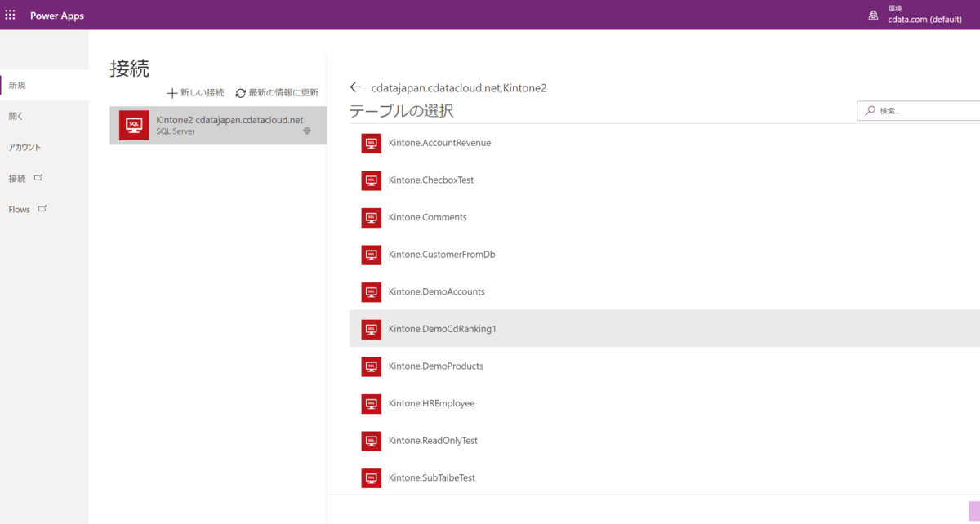
Task: Select 開く in the left sidebar
Action: point(44,116)
